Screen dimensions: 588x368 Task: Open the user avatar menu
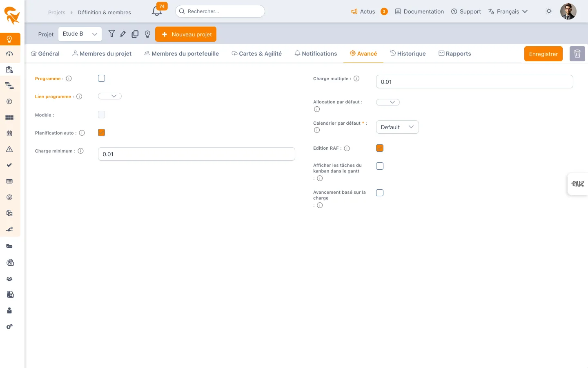(x=568, y=11)
